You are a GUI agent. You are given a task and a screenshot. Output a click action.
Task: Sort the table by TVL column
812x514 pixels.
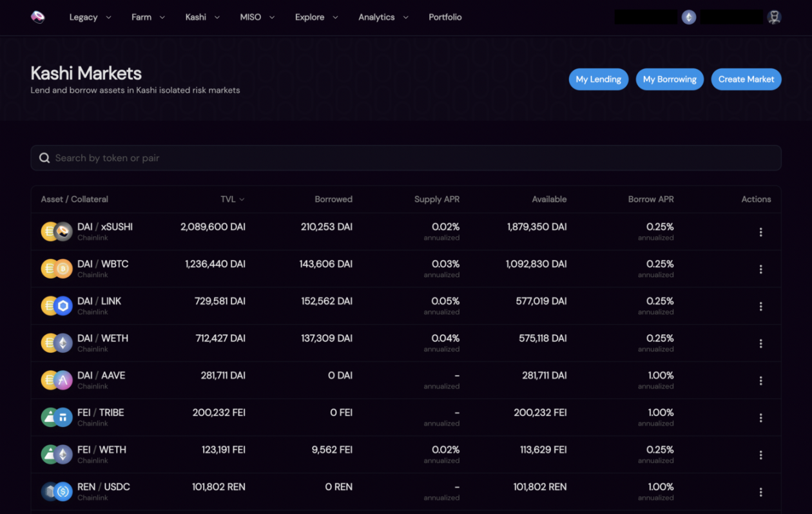[232, 200]
